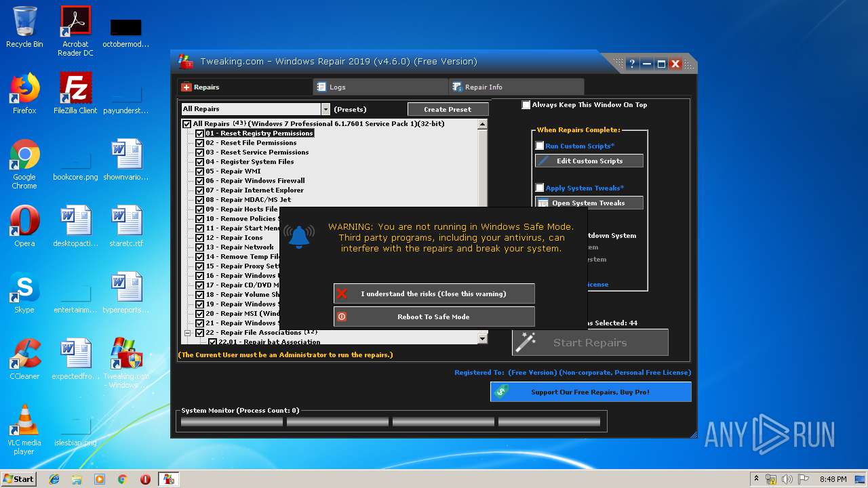Click Open System Tweaks button

(589, 203)
